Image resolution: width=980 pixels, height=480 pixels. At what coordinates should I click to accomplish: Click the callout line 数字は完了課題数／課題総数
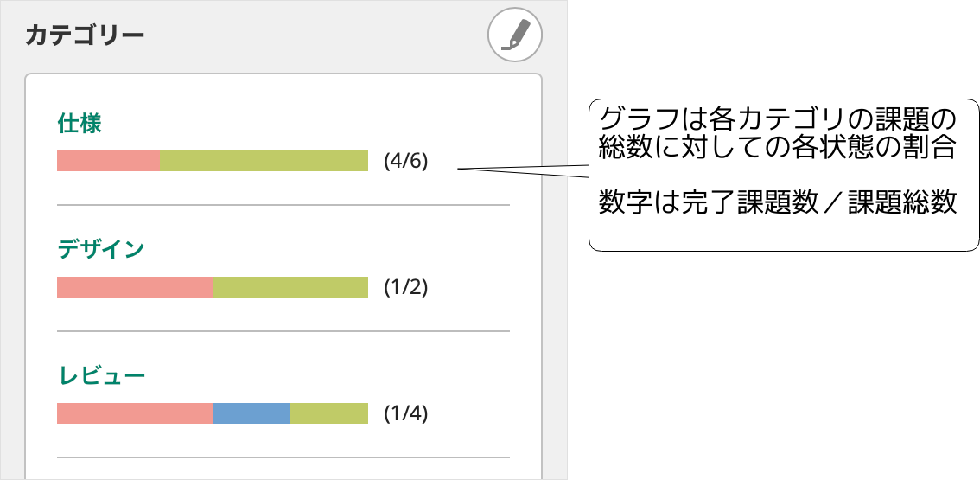tap(778, 202)
